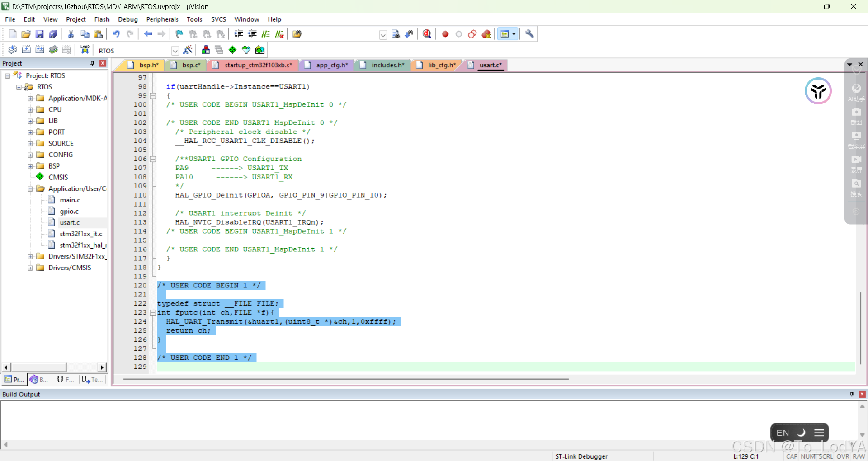Switch to the app_cfg.h* tab
Viewport: 868px width, 461px height.
pos(327,65)
